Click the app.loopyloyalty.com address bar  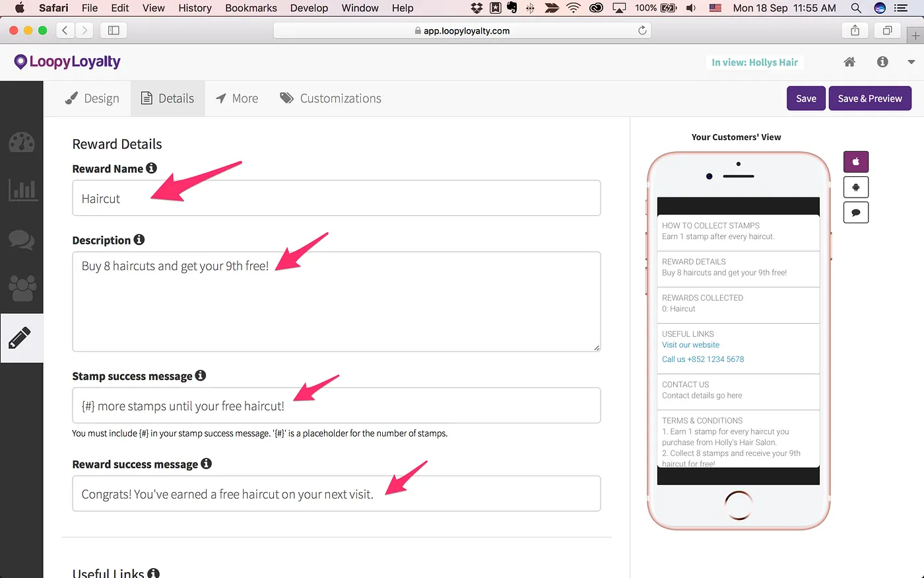[462, 30]
